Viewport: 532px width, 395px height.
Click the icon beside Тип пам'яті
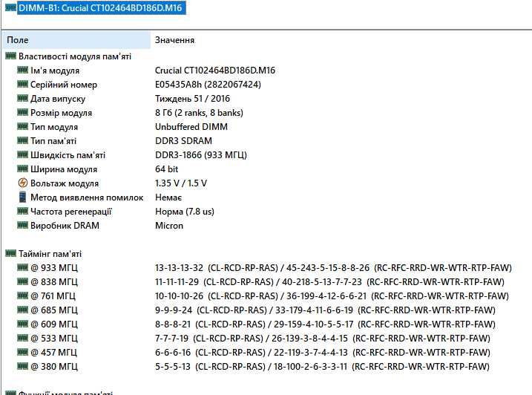click(22, 140)
